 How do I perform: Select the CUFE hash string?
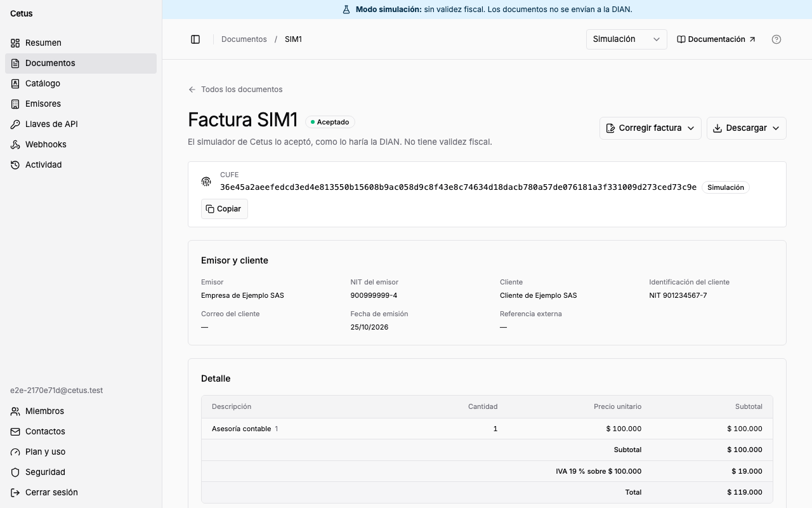click(458, 187)
